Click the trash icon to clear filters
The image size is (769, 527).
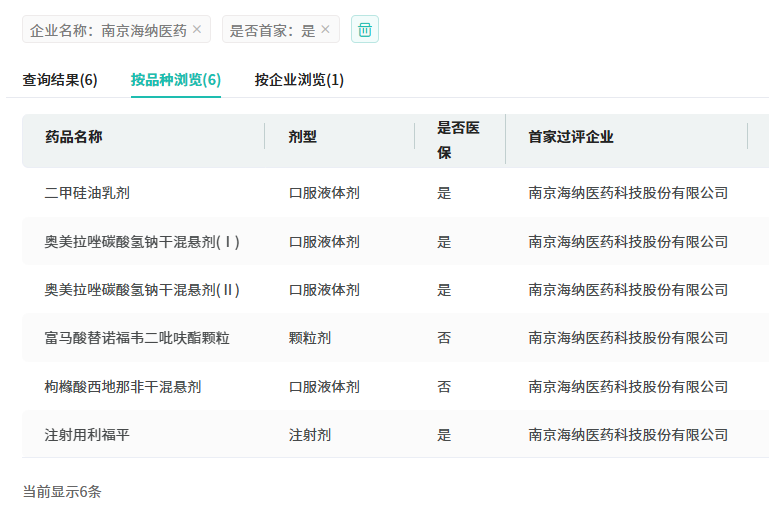click(365, 30)
